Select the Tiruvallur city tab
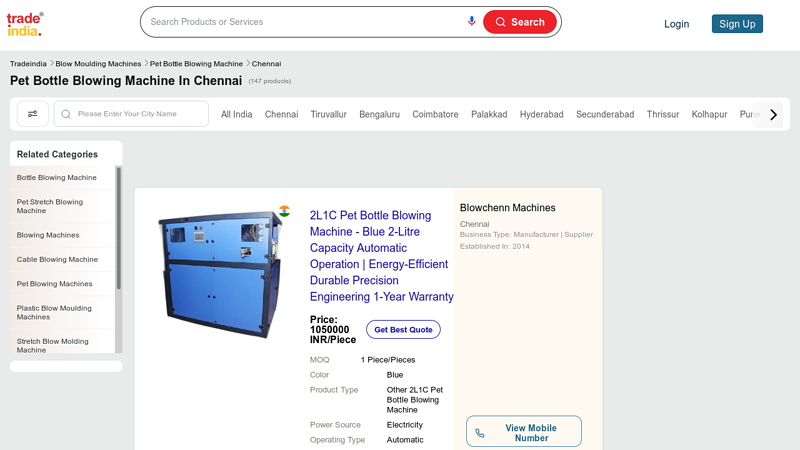The width and height of the screenshot is (800, 450). point(329,114)
